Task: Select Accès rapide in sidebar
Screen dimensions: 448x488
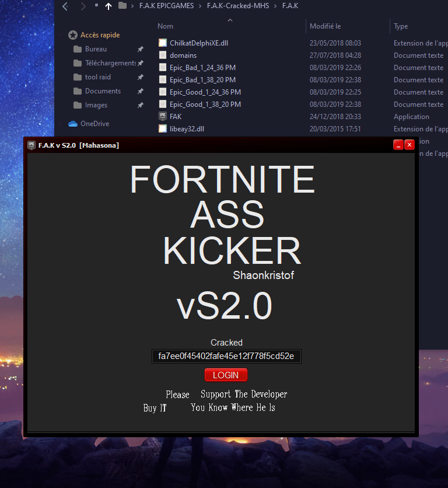Action: (x=100, y=35)
